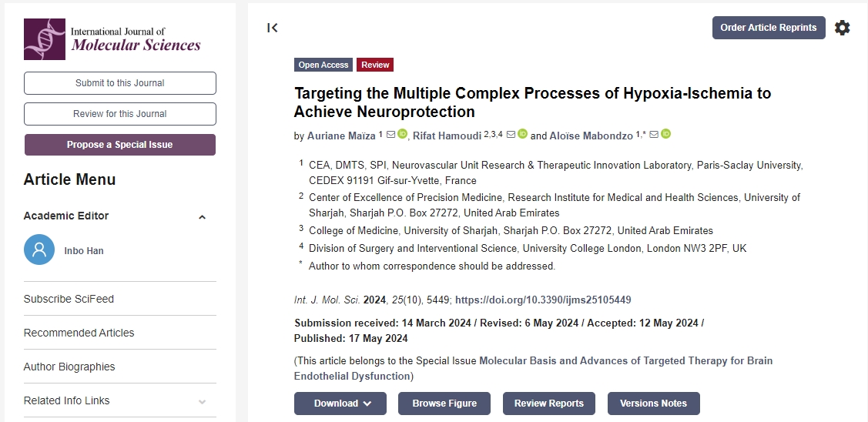This screenshot has width=868, height=422.
Task: Open Rifat Hamoudi's ORCID icon
Action: 522,135
